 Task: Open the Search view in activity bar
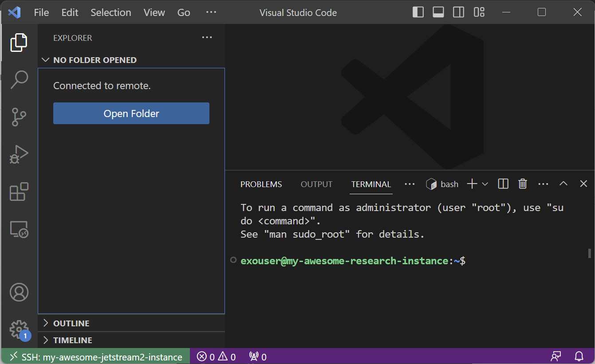click(x=19, y=80)
